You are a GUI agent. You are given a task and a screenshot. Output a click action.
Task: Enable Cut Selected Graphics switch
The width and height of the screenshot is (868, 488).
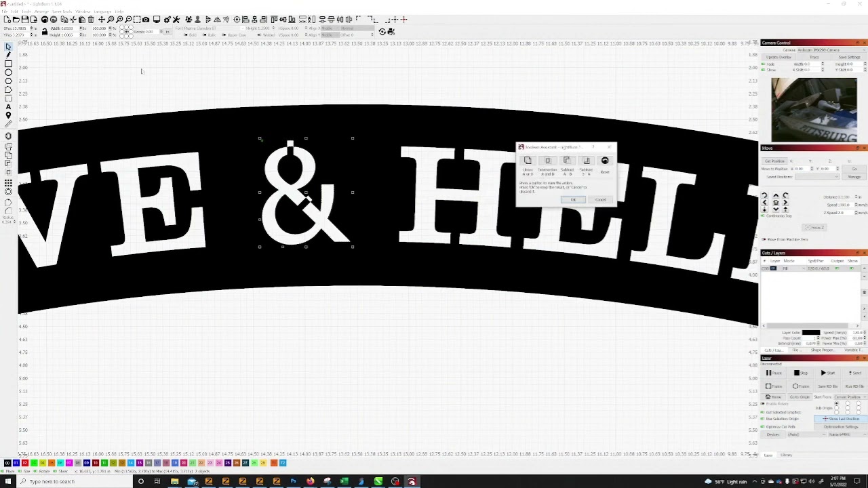tap(764, 412)
